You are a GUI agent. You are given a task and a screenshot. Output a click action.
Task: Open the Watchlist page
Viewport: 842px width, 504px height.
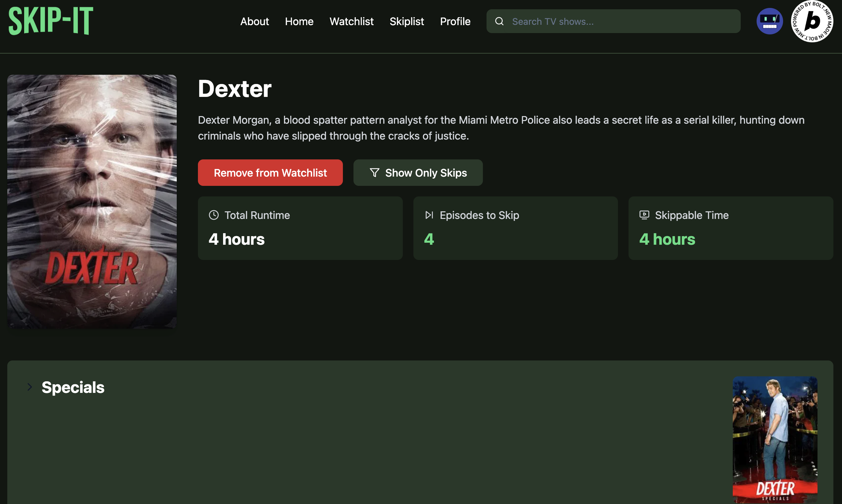tap(351, 21)
